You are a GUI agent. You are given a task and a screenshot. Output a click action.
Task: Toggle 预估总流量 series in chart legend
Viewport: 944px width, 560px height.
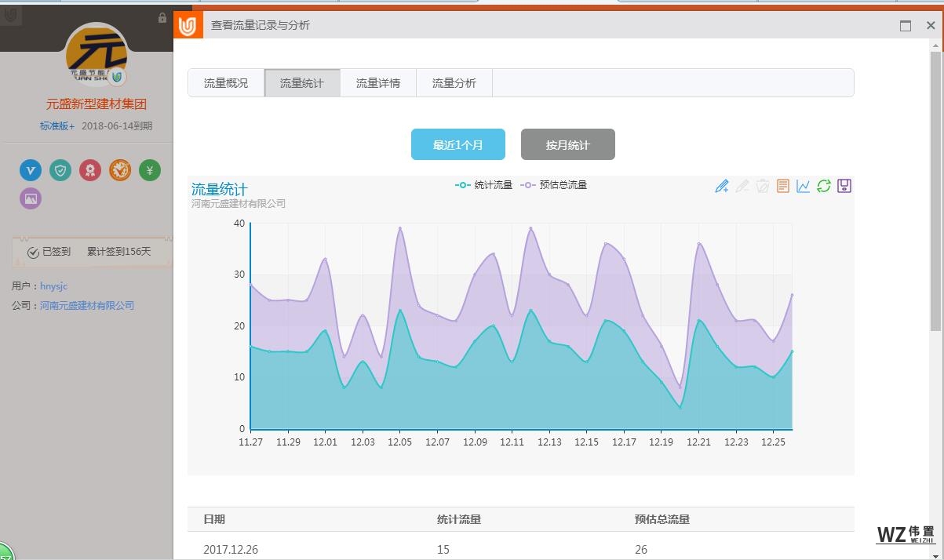(554, 185)
